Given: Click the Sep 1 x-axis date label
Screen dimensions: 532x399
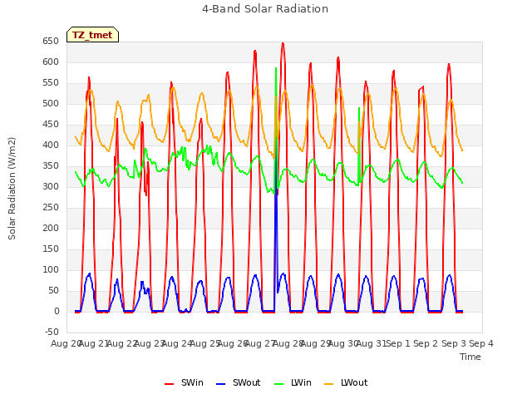Looking at the screenshot, I should (399, 343).
